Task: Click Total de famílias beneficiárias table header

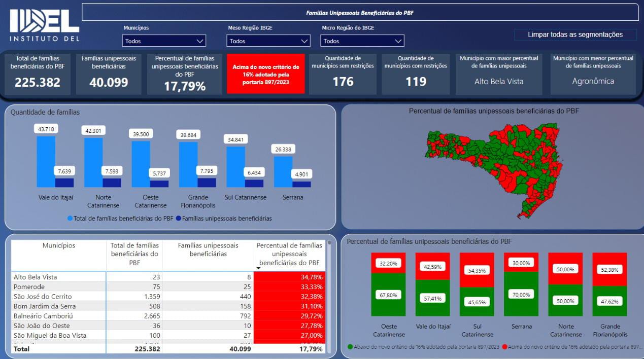Action: [134, 254]
